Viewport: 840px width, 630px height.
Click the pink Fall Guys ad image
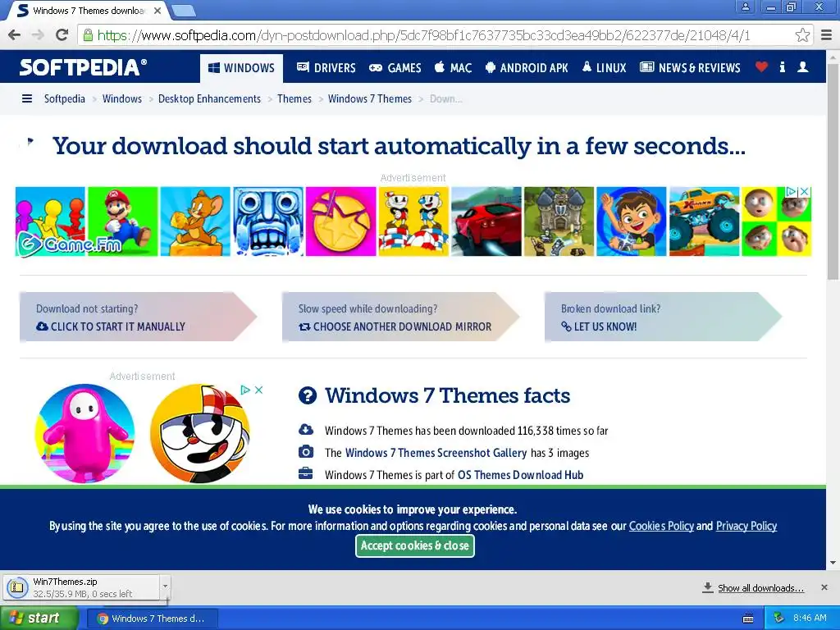[x=84, y=433]
